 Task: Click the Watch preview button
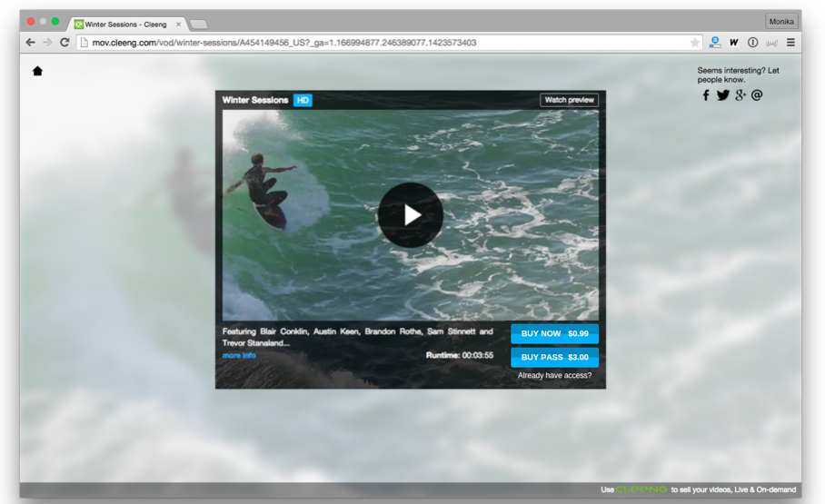(569, 100)
